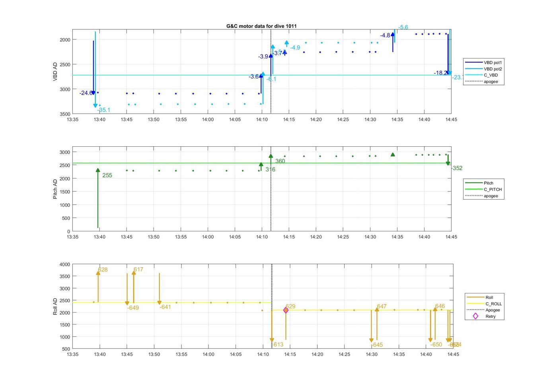Click the '-5.6' VBD data label
Image resolution: width=557 pixels, height=392 pixels.
(403, 27)
